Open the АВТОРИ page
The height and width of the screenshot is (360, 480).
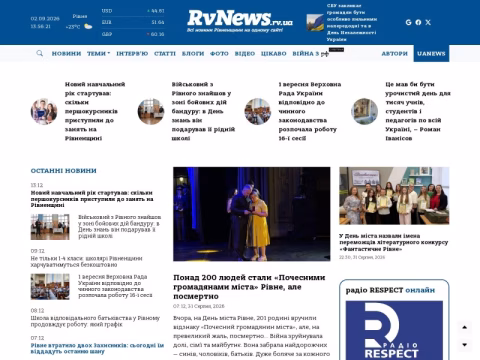tap(395, 53)
